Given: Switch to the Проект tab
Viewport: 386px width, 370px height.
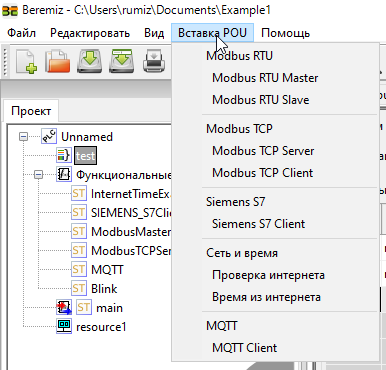Looking at the screenshot, I should [x=31, y=111].
